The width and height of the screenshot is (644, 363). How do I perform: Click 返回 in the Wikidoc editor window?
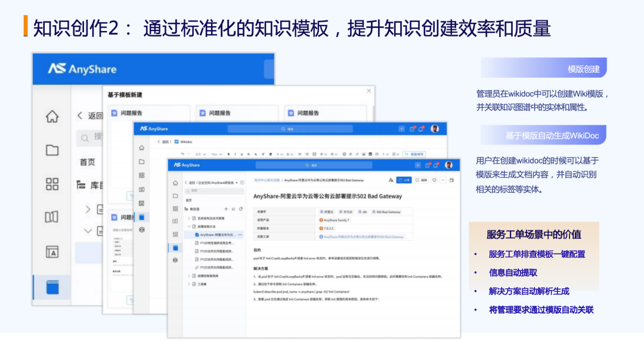coord(163,142)
